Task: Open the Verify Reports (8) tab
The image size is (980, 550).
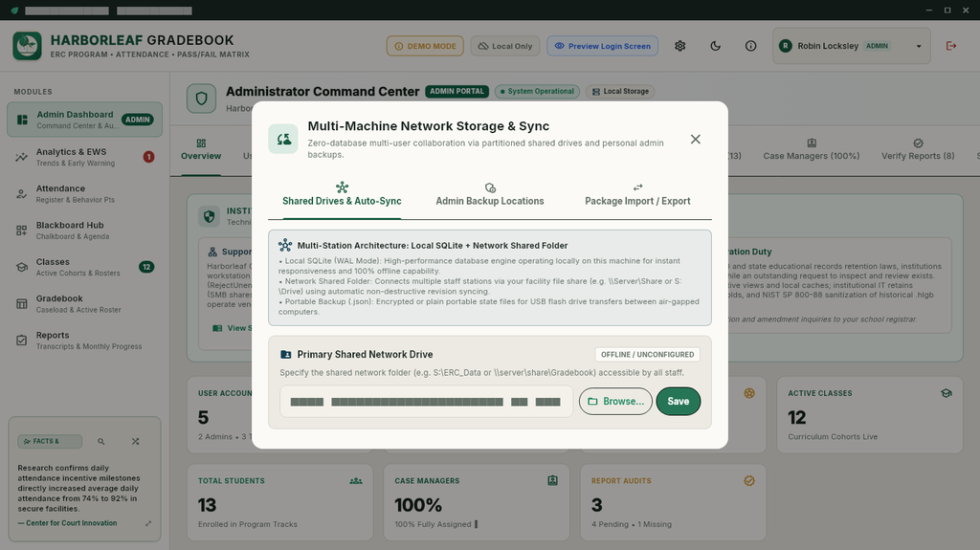Action: 918,150
